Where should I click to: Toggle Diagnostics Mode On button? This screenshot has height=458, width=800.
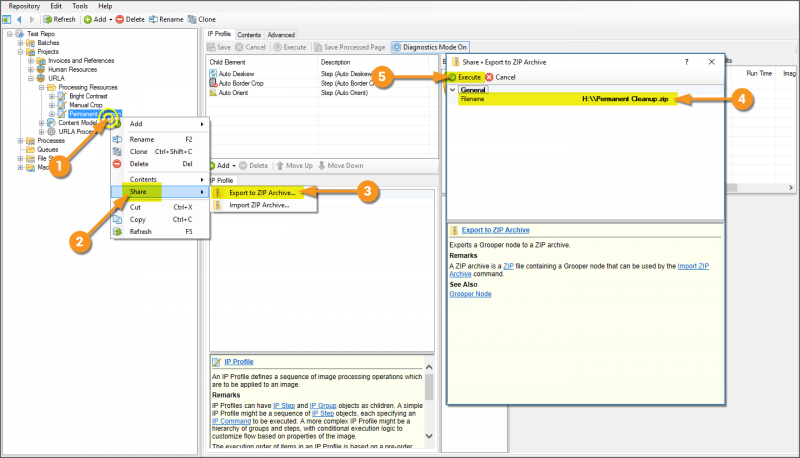(430, 47)
